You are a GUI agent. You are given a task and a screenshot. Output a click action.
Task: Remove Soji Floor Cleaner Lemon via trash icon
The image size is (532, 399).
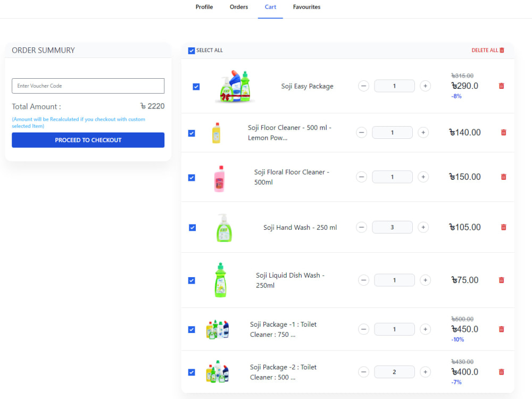503,132
